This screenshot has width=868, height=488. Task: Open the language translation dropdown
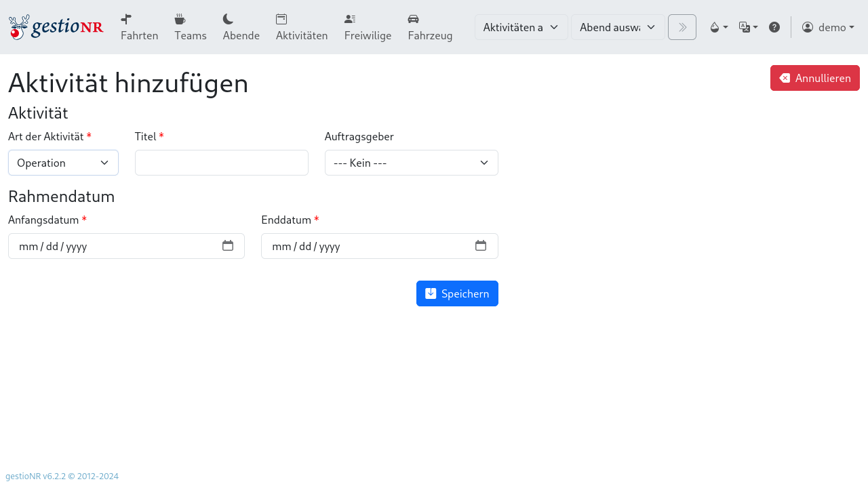748,26
